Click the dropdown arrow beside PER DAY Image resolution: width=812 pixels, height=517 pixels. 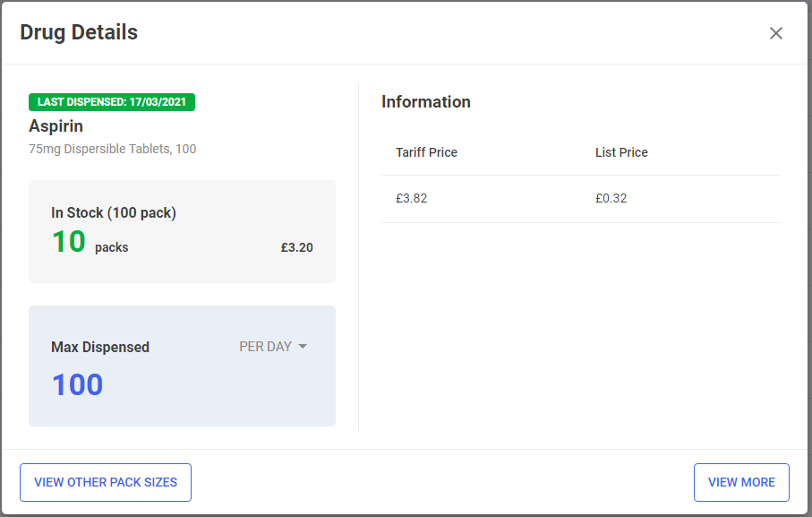303,347
